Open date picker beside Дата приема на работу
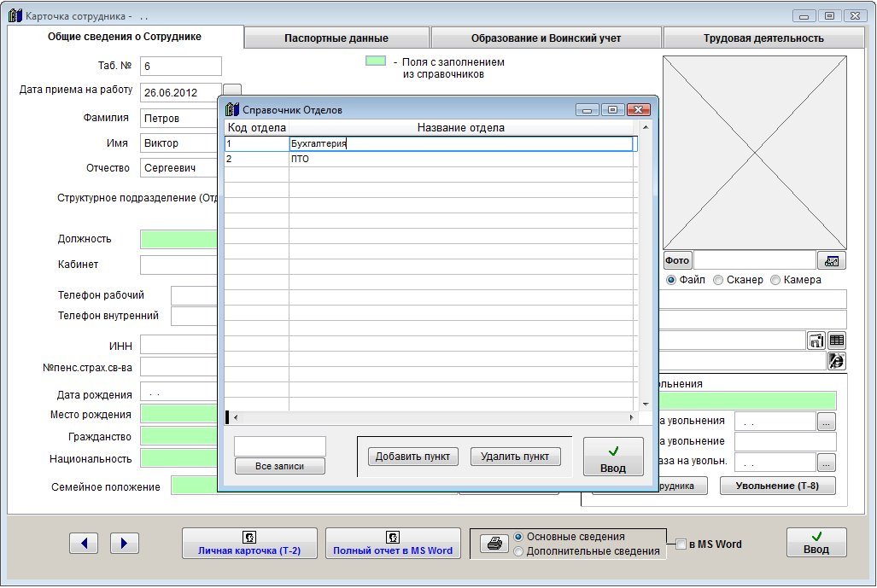The height and width of the screenshot is (588, 877). [232, 90]
